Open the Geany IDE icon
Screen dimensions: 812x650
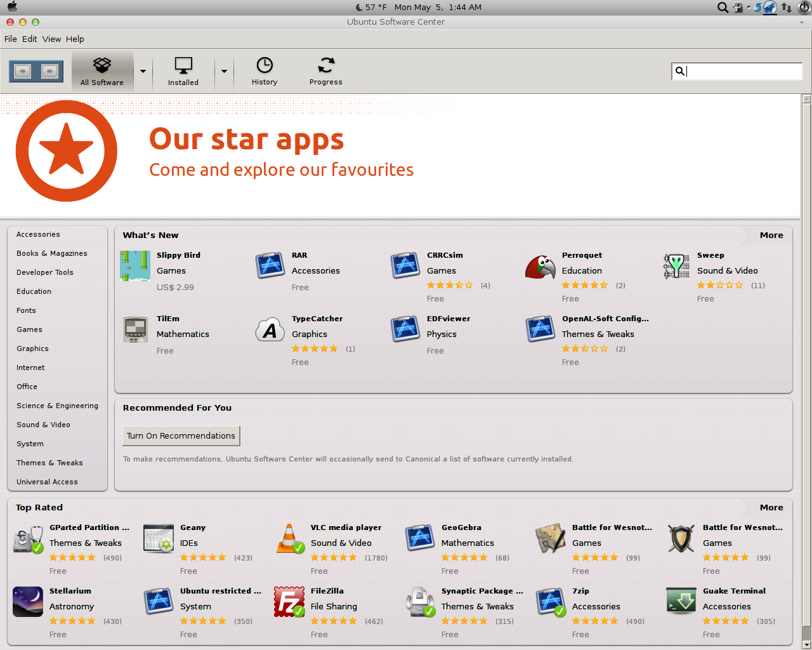[x=159, y=538]
